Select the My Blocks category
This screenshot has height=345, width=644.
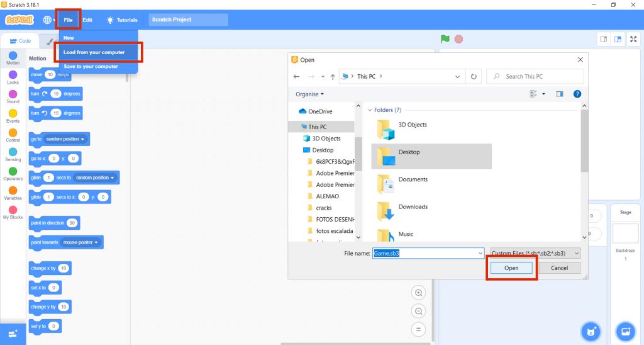click(x=13, y=212)
